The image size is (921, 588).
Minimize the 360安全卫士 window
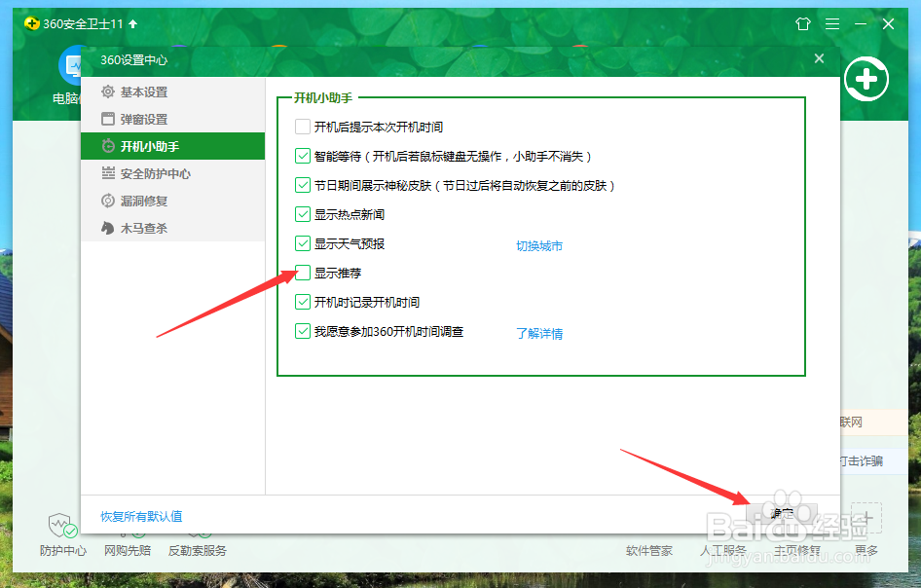point(861,23)
